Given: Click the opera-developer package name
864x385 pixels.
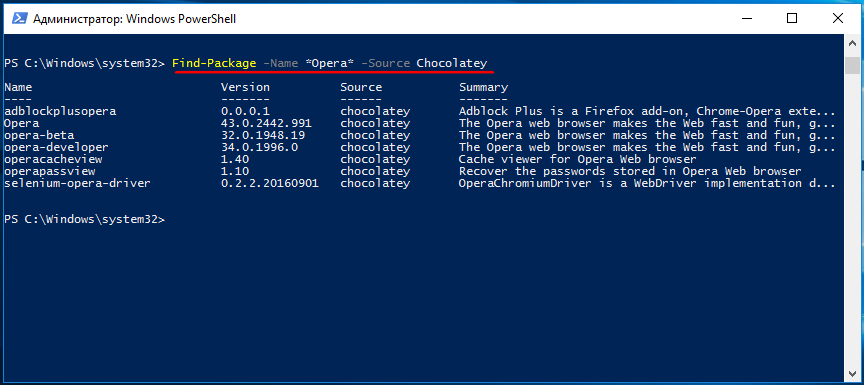Looking at the screenshot, I should (x=56, y=147).
